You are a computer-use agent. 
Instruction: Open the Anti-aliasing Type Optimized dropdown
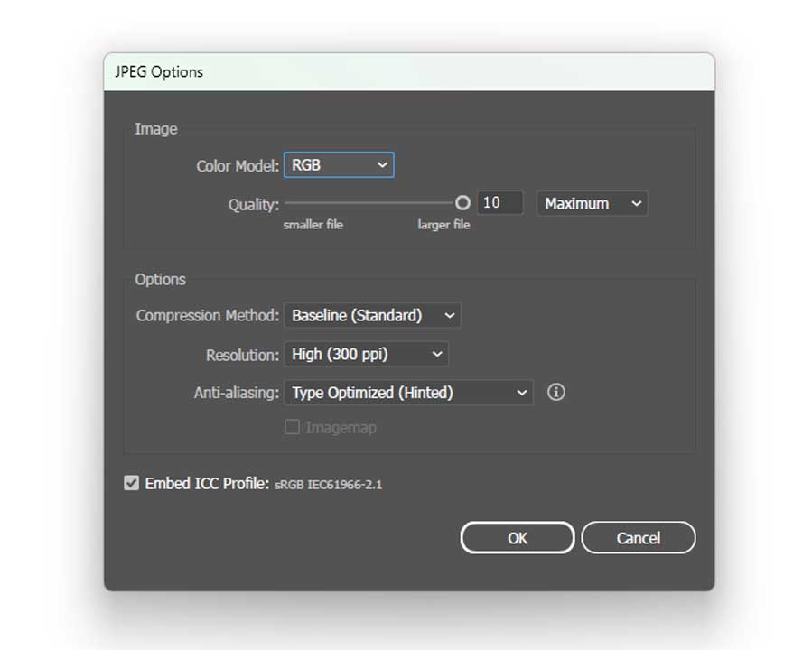coord(408,393)
